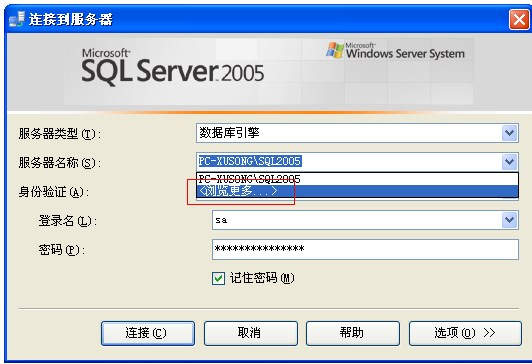Viewport: 532px width, 364px height.
Task: Click the 登录名(L) label
Action: 68,221
